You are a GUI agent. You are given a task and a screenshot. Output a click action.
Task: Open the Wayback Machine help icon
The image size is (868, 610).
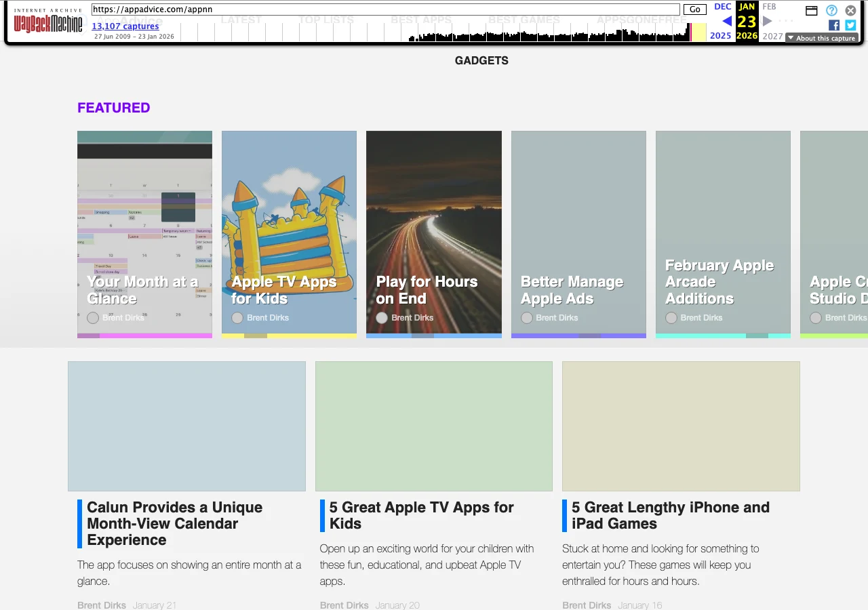(831, 10)
